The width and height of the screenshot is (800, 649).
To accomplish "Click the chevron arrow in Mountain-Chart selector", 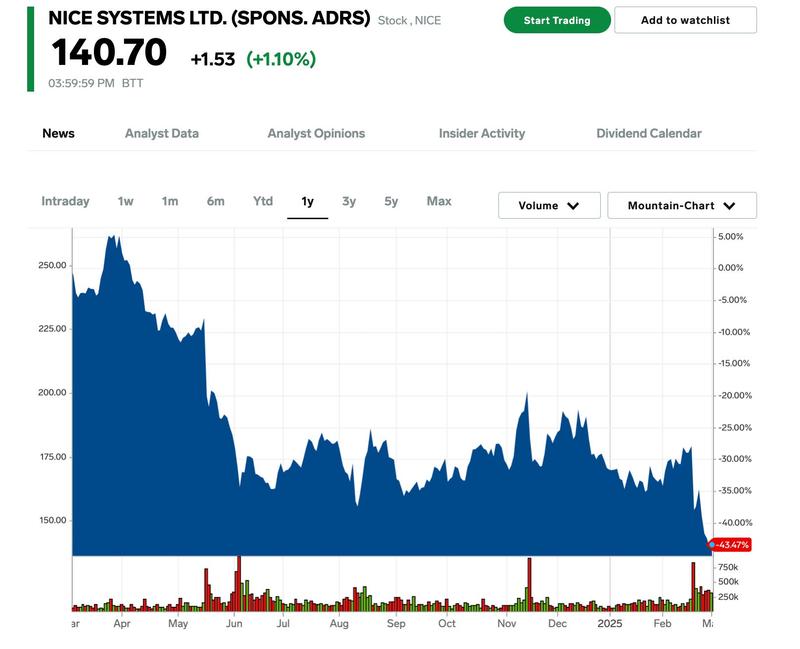I will pyautogui.click(x=729, y=205).
